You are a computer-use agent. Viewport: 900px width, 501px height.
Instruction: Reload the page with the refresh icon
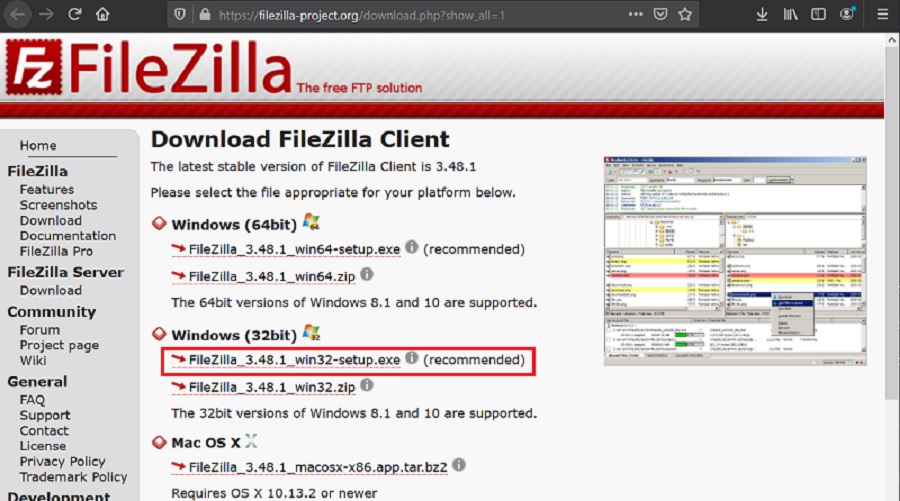pyautogui.click(x=75, y=14)
